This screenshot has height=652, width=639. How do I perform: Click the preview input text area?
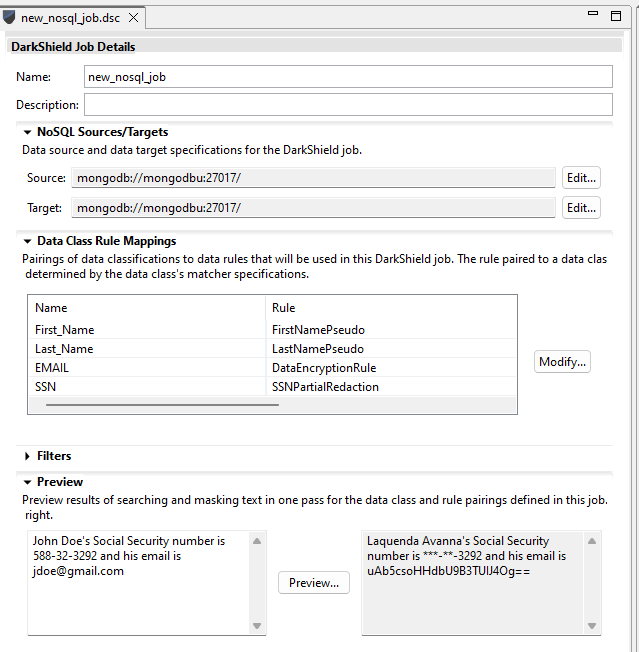coord(139,583)
